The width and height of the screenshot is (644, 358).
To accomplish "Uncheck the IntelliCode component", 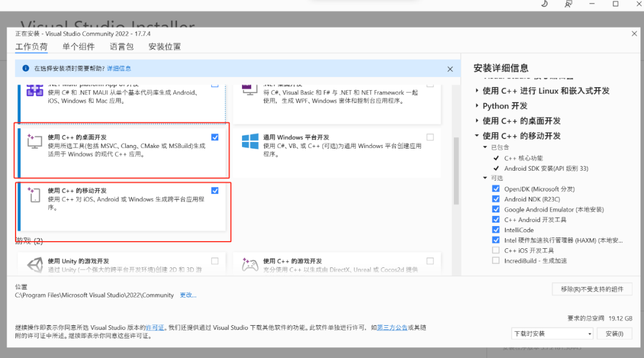I will (x=496, y=230).
